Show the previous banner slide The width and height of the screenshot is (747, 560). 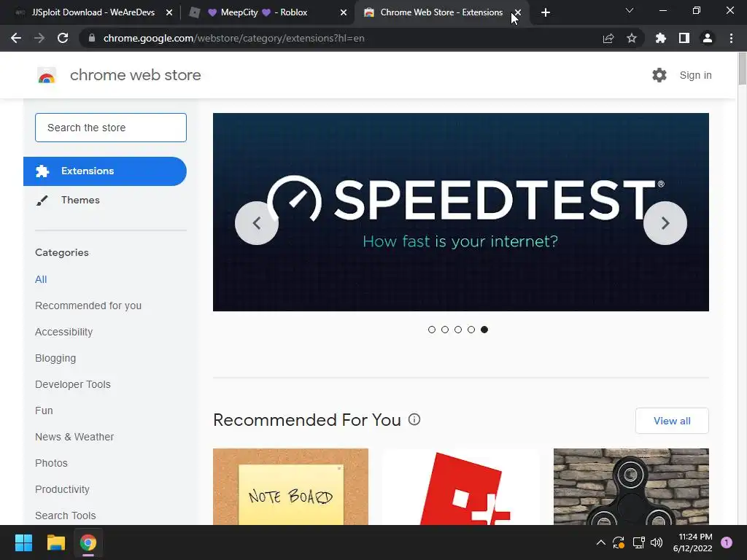point(257,223)
